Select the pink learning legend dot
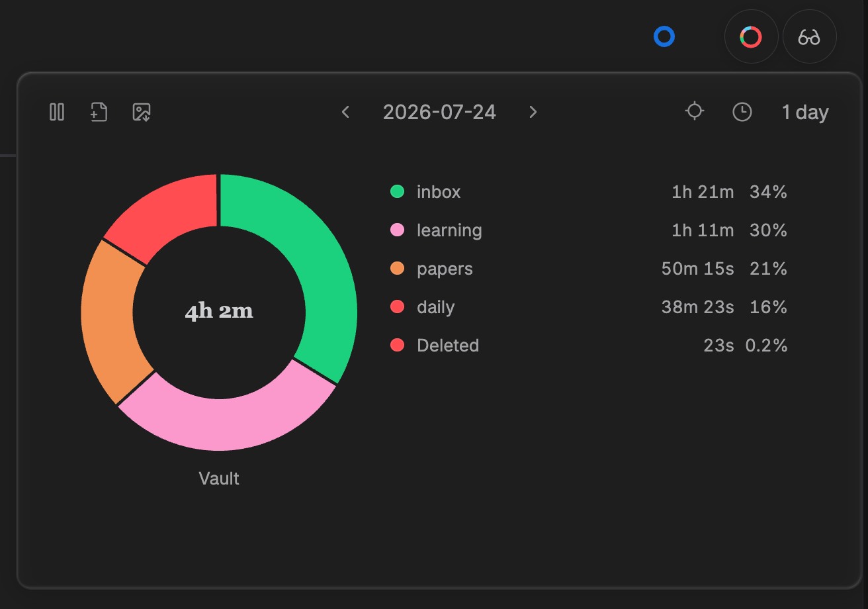 (397, 230)
